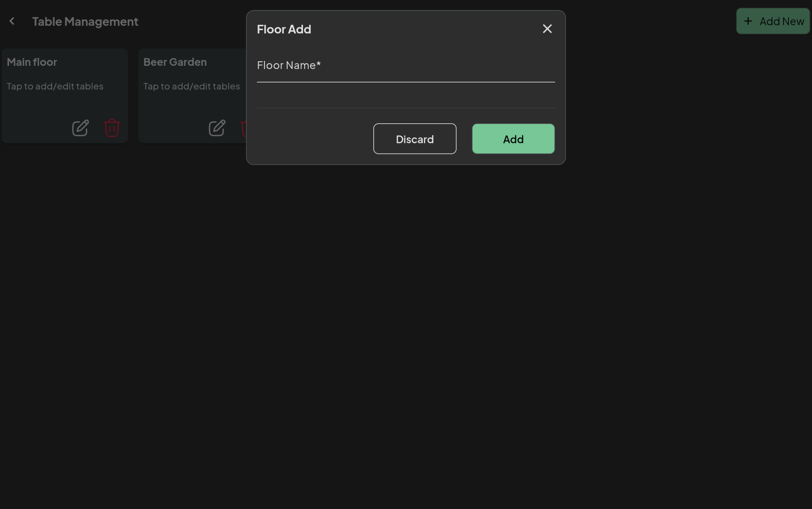Click the Floor Add dialog title
The image size is (812, 509).
click(x=284, y=29)
